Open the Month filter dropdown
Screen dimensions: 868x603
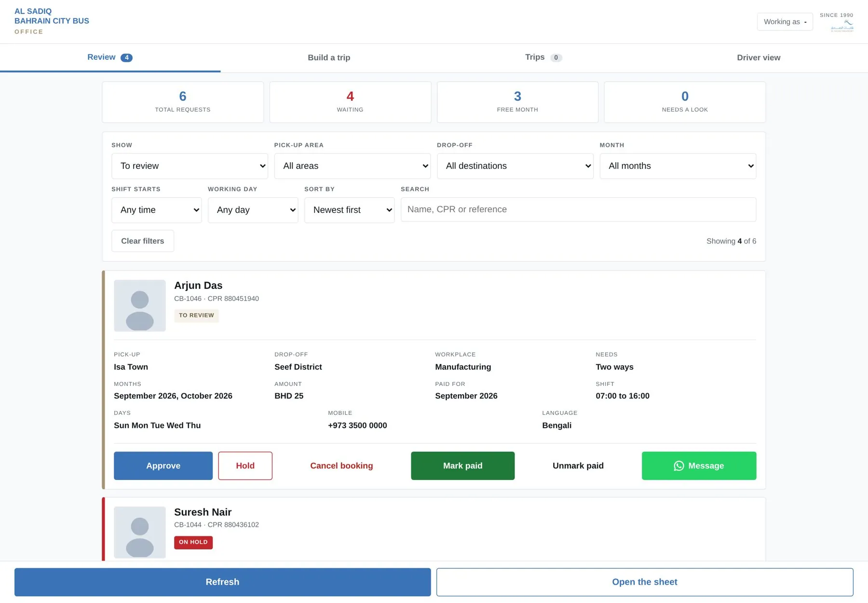678,166
